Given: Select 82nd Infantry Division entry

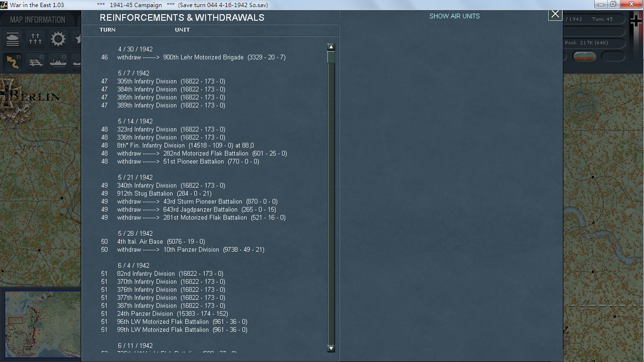Looking at the screenshot, I should [x=170, y=274].
